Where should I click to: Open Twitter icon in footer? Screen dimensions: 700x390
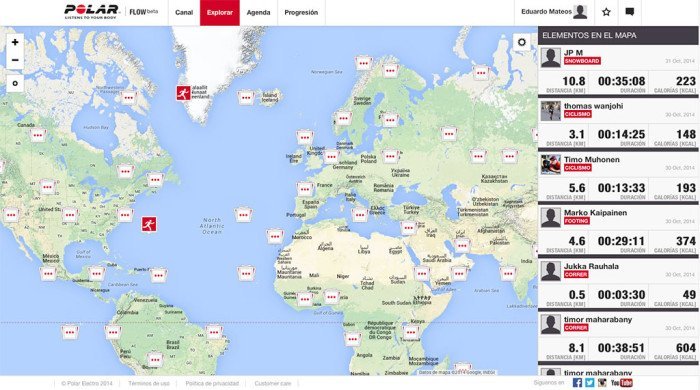coord(590,383)
